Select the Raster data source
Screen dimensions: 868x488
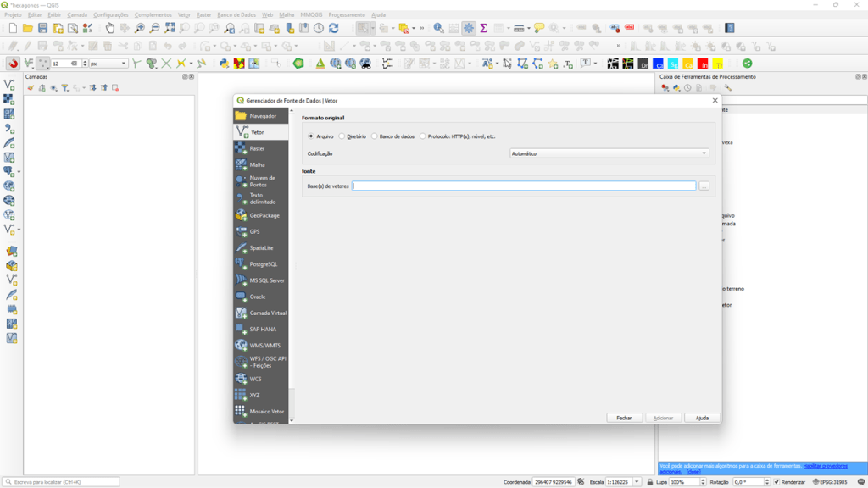[257, 149]
